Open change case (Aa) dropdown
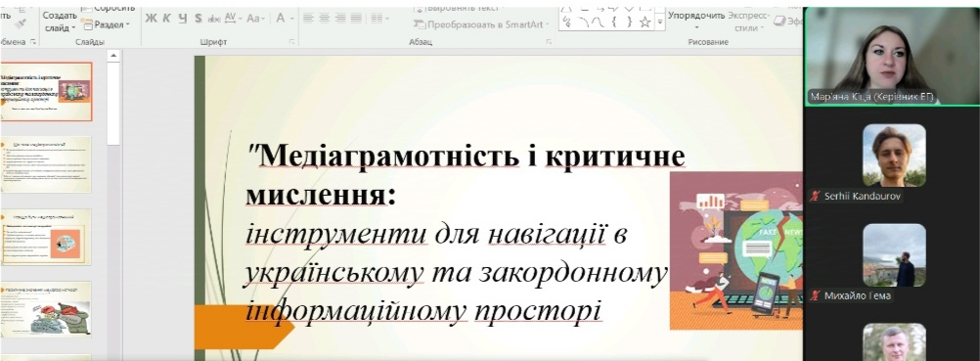The image size is (980, 361). 255,19
